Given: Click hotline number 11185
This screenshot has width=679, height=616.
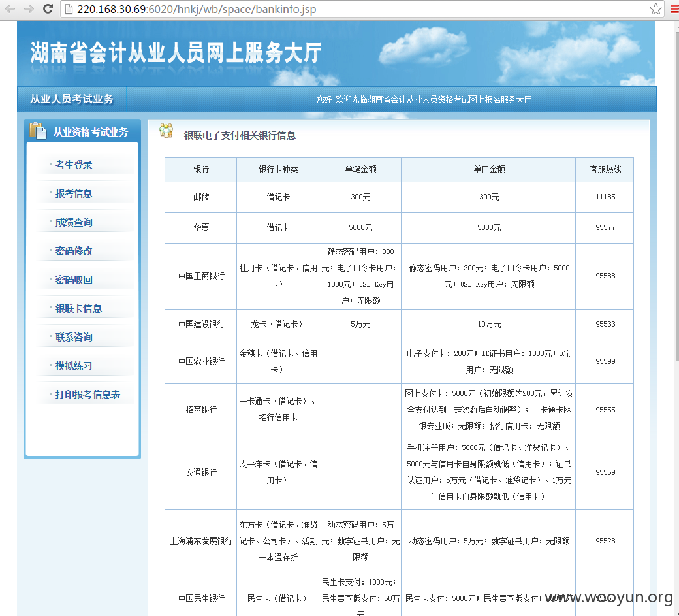Looking at the screenshot, I should pos(605,197).
